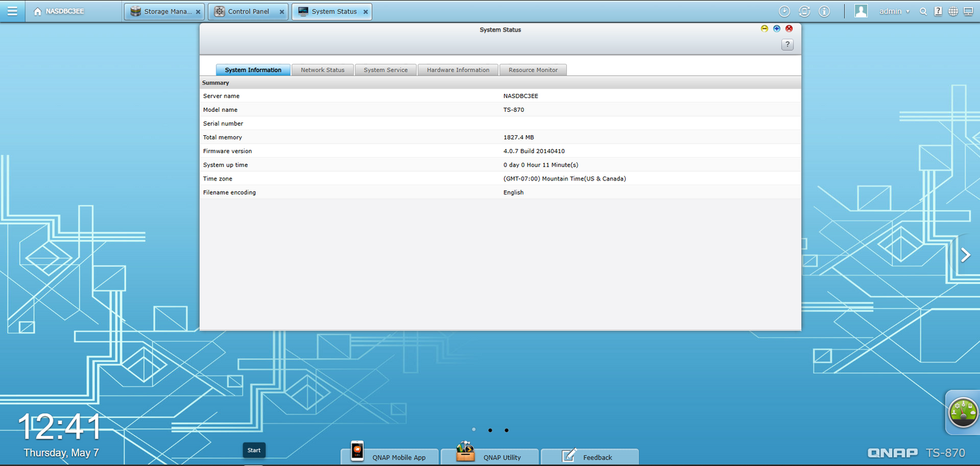Close the Control Panel taskbar tab
Screen dimensions: 980x466
tap(282, 12)
